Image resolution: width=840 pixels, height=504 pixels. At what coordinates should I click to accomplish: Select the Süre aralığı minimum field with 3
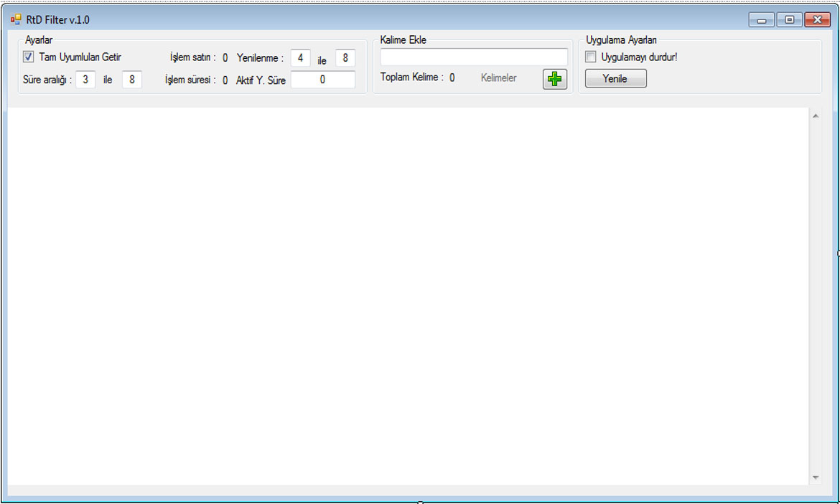coord(85,80)
